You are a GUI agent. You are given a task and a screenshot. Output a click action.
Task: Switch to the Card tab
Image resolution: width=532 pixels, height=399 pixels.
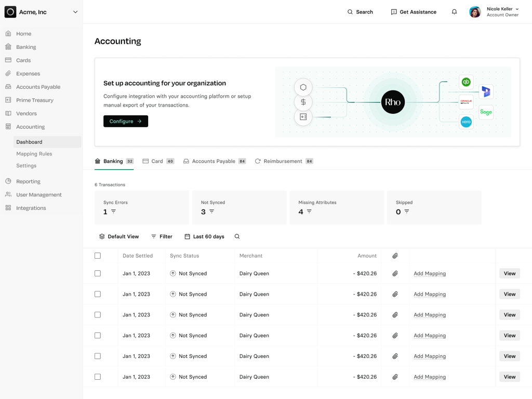158,161
